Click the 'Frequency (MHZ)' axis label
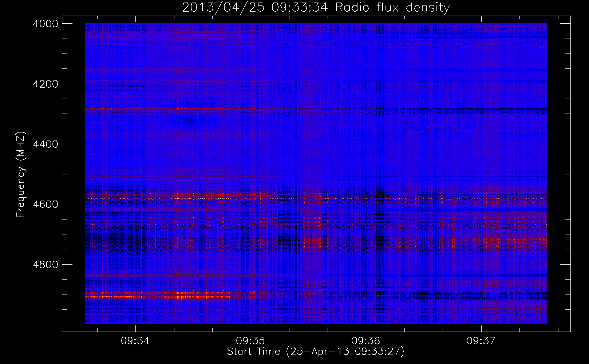 [21, 175]
